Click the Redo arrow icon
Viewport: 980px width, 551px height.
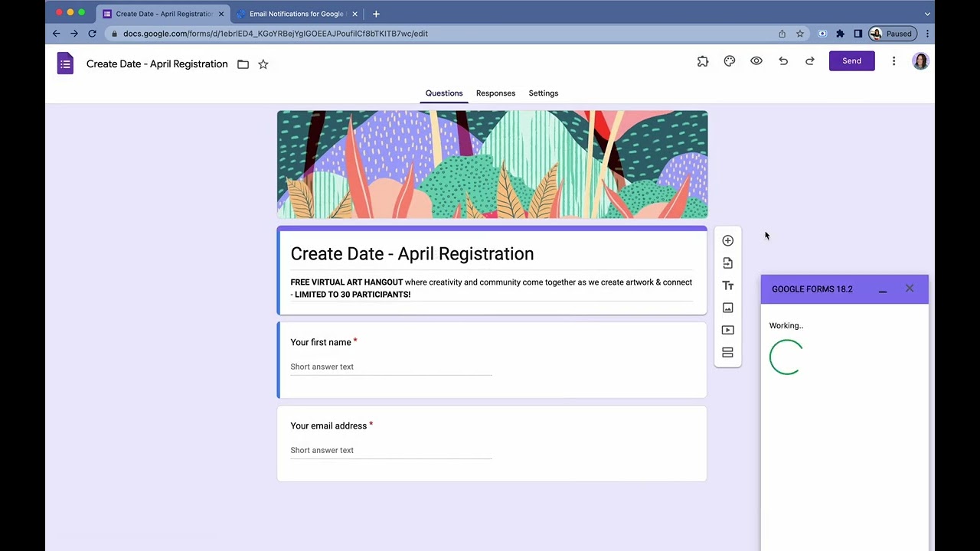coord(810,61)
